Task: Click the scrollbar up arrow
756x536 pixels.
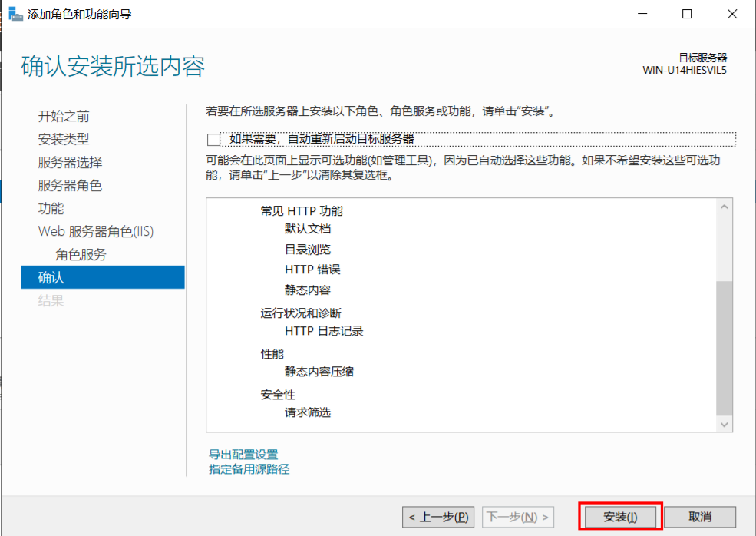Action: [x=723, y=206]
